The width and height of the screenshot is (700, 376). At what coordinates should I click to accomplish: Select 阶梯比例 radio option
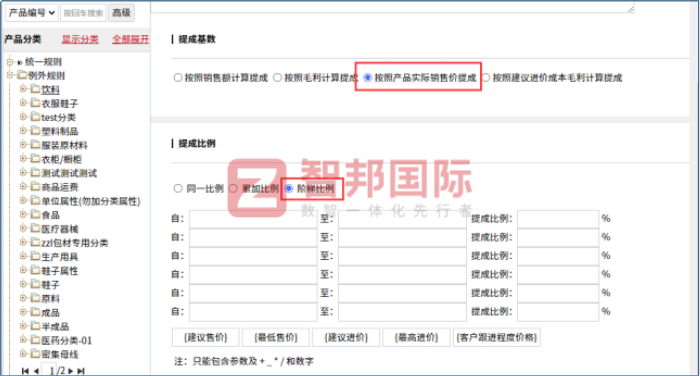[289, 188]
